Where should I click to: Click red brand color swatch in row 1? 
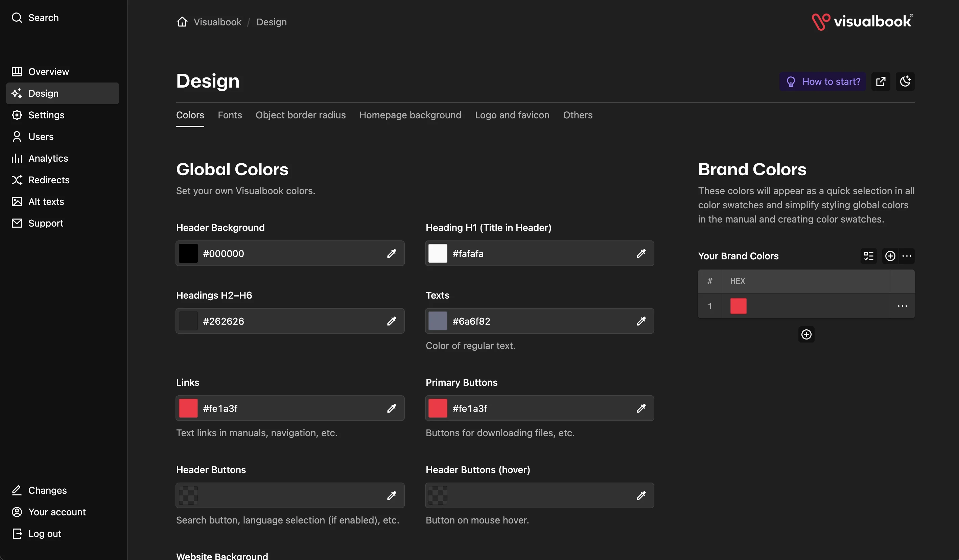click(738, 306)
